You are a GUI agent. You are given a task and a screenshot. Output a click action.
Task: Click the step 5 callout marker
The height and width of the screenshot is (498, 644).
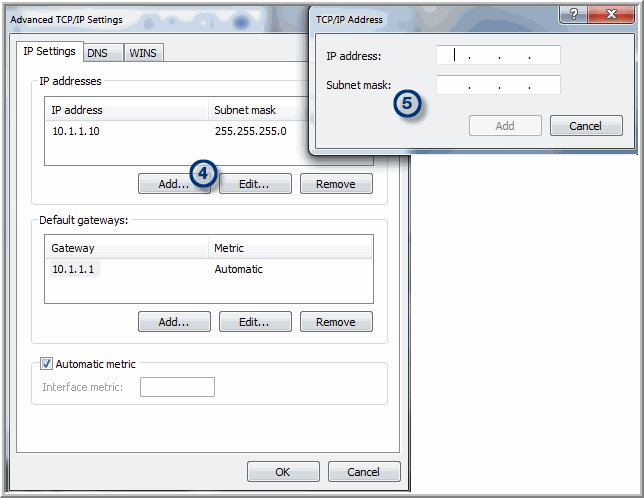(x=406, y=103)
